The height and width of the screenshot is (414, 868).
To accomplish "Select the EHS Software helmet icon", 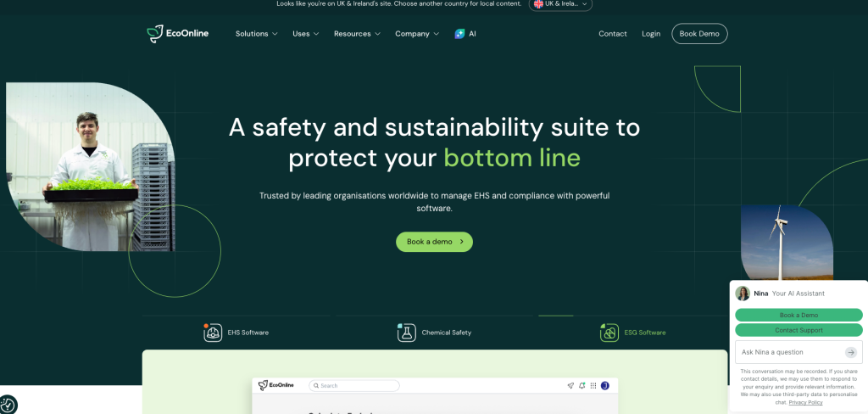I will point(213,333).
